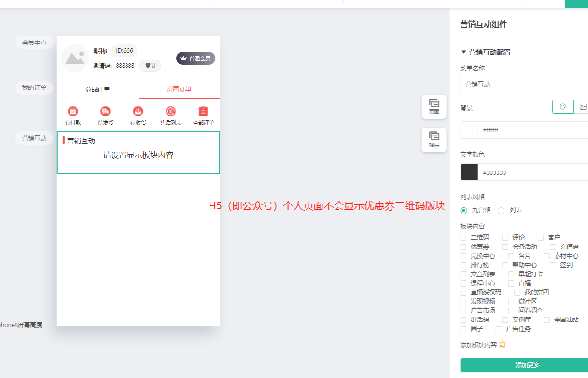Click the 待付款 order icon
588x378 pixels.
(73, 112)
